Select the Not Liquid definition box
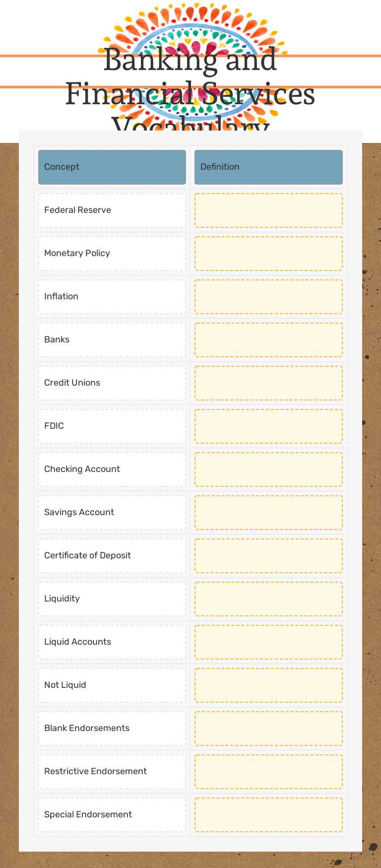The image size is (381, 868). pos(268,685)
